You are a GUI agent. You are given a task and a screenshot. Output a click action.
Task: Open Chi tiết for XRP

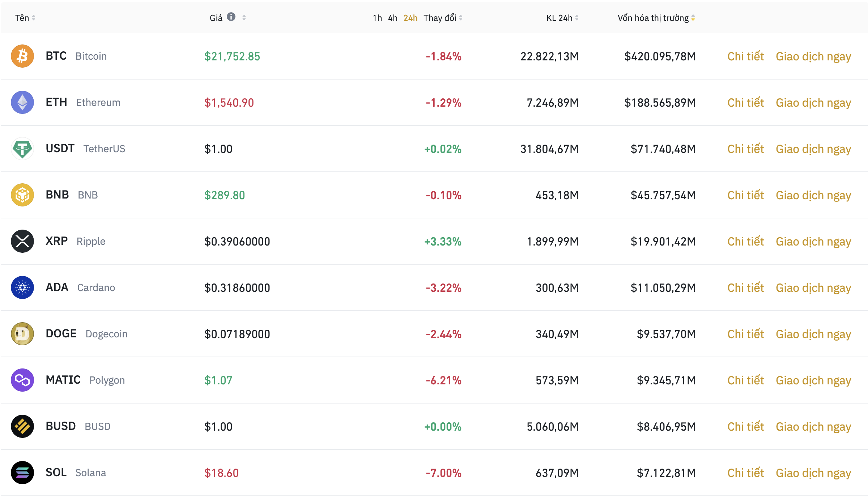[745, 242]
